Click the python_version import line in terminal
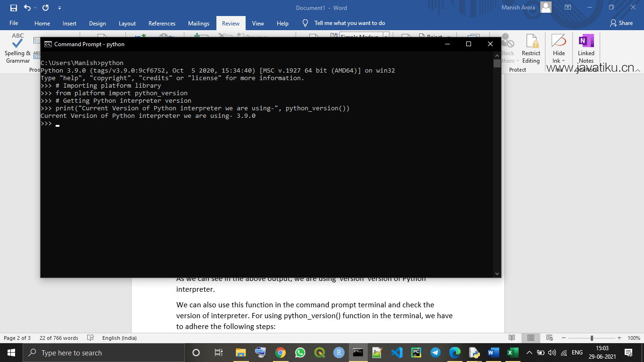 pos(114,93)
